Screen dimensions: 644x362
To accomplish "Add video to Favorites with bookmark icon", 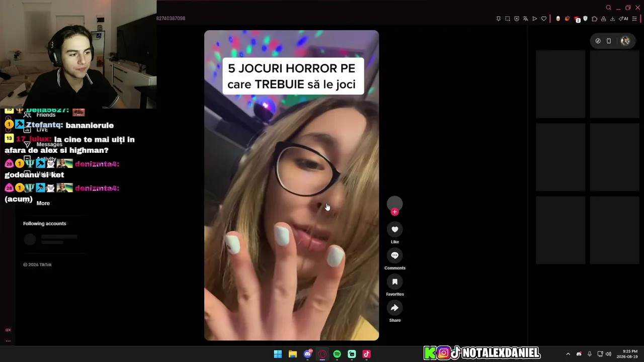I will point(395,282).
